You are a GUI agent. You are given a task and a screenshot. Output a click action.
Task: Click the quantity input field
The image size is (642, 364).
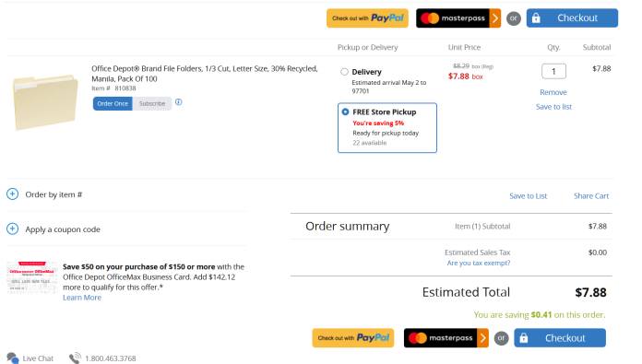553,71
